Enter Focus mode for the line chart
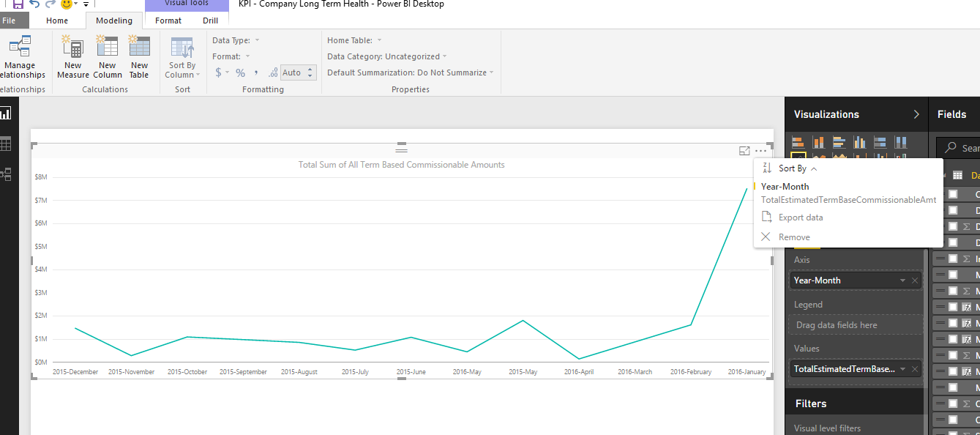 click(x=744, y=151)
